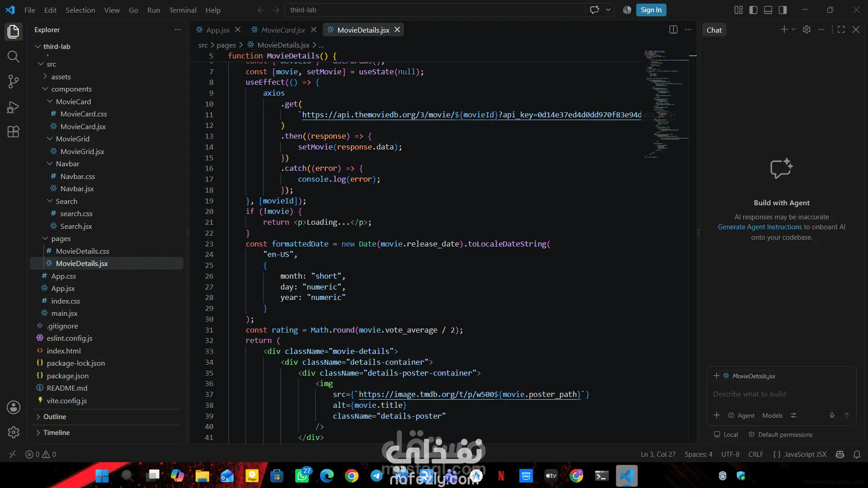Open the Search view in activity bar

[x=14, y=57]
